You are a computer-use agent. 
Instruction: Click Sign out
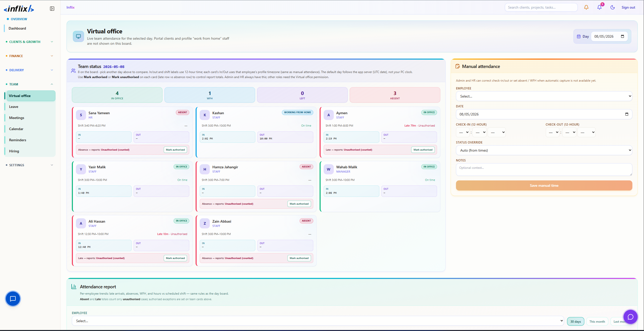(x=628, y=7)
